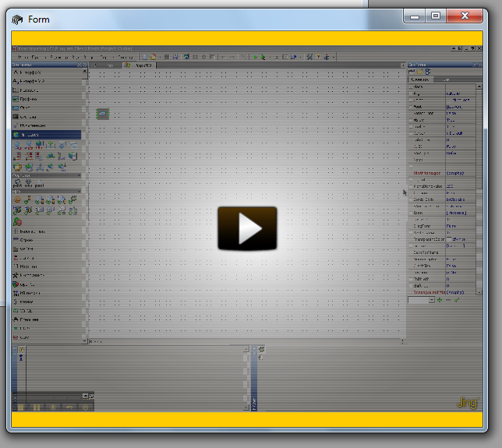Click the green plus icon below the properties
Image resolution: width=502 pixels, height=448 pixels.
[x=440, y=300]
